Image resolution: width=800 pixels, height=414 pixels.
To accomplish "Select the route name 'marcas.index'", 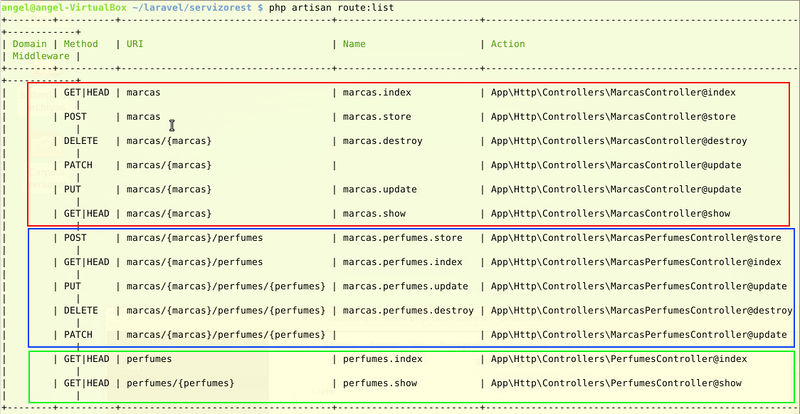I will click(377, 92).
